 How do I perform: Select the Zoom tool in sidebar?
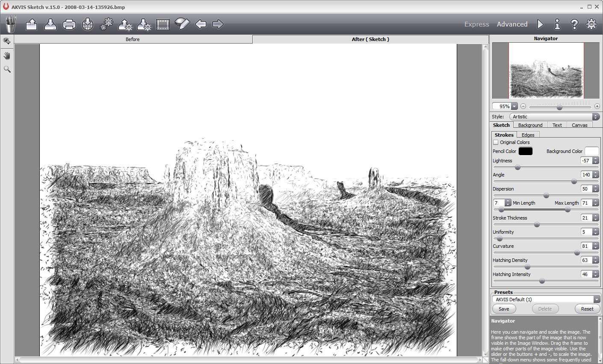point(7,69)
